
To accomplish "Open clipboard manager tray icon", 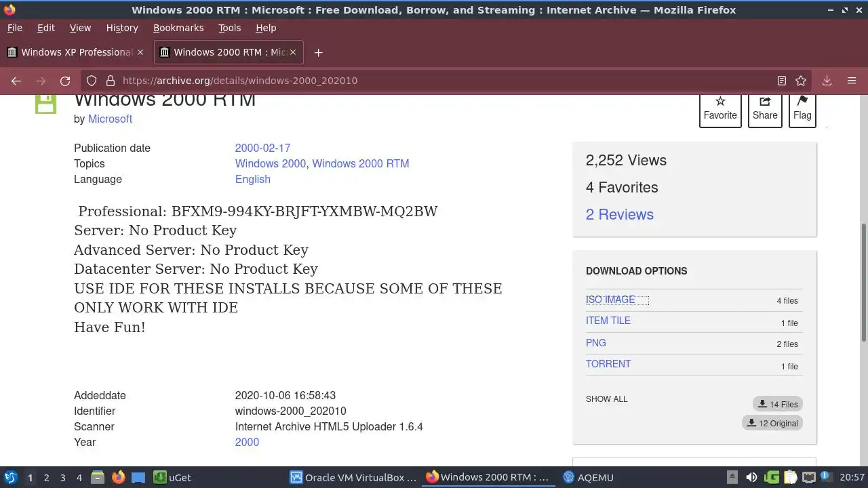I will [x=791, y=478].
